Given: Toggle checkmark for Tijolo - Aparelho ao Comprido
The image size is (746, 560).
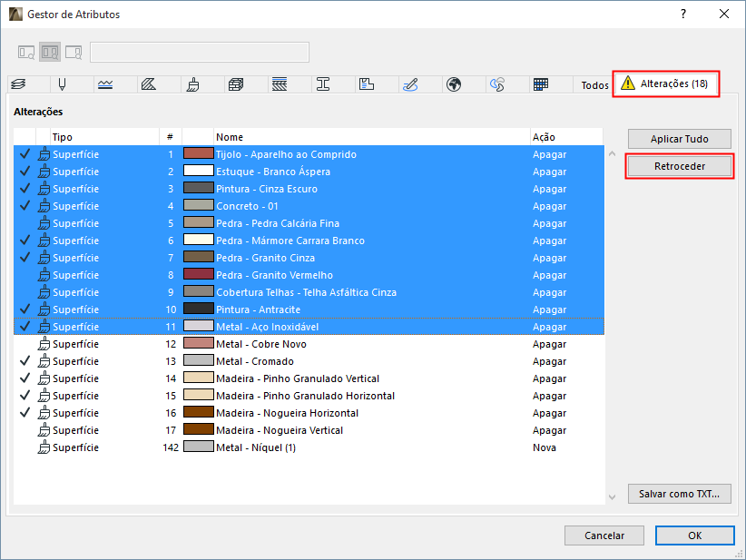Looking at the screenshot, I should [25, 154].
